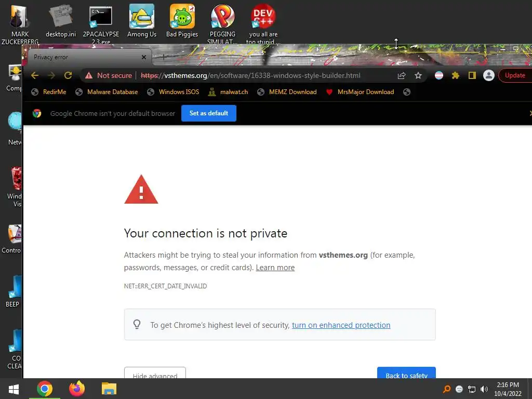
Task: Click the NET::ERR_CERT_DATE_INVALID error code
Action: point(165,286)
